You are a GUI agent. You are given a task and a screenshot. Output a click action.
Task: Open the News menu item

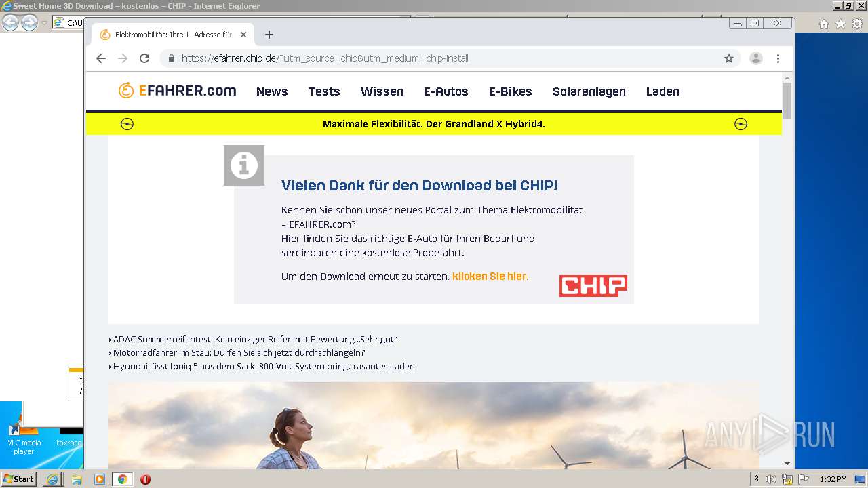coord(272,91)
